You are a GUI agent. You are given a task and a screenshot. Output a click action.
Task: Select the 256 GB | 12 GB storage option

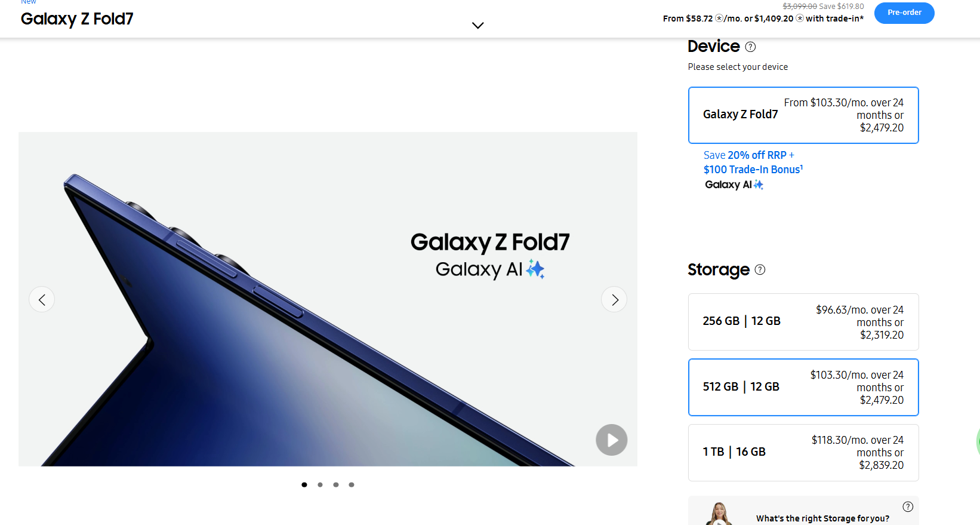coord(803,322)
